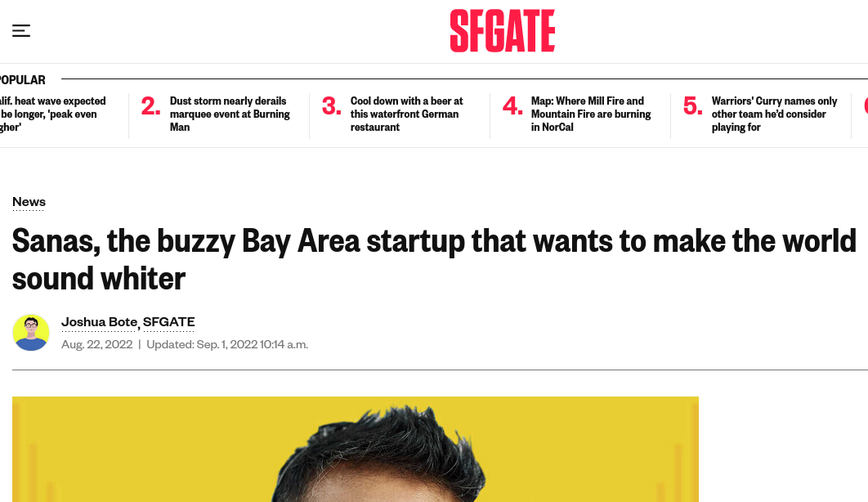Click the red number 4 ranking
The width and height of the screenshot is (868, 502).
pos(512,106)
